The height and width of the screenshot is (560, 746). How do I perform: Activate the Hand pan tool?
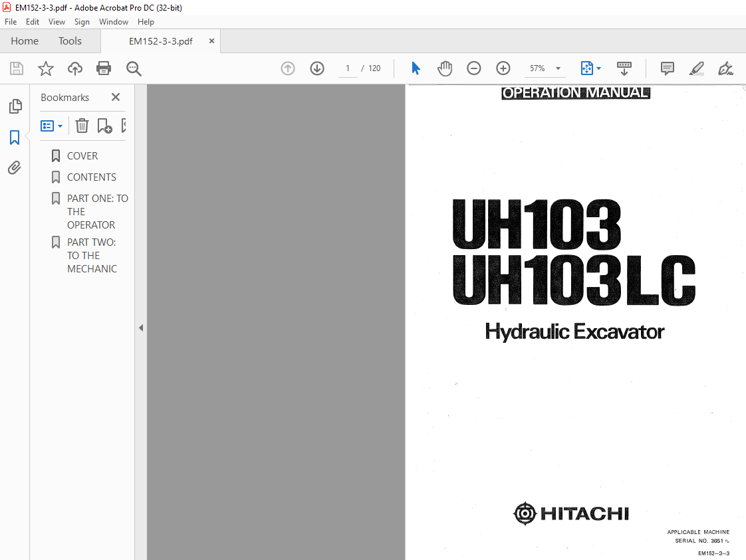pyautogui.click(x=445, y=68)
